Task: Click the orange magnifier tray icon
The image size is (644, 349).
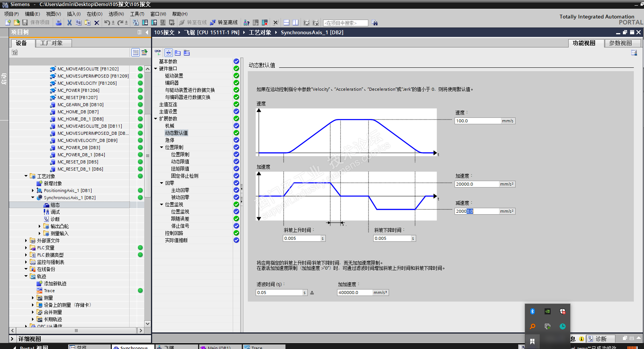Action: pos(533,326)
